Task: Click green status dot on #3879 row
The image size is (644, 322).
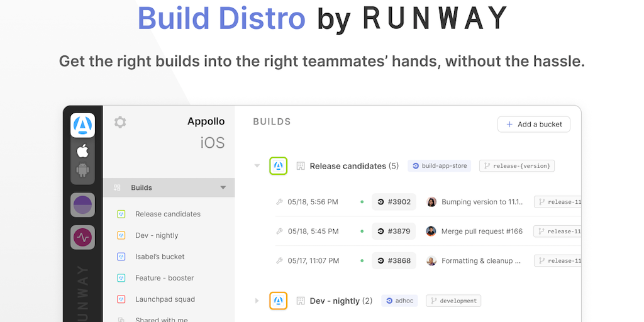Action: point(362,231)
